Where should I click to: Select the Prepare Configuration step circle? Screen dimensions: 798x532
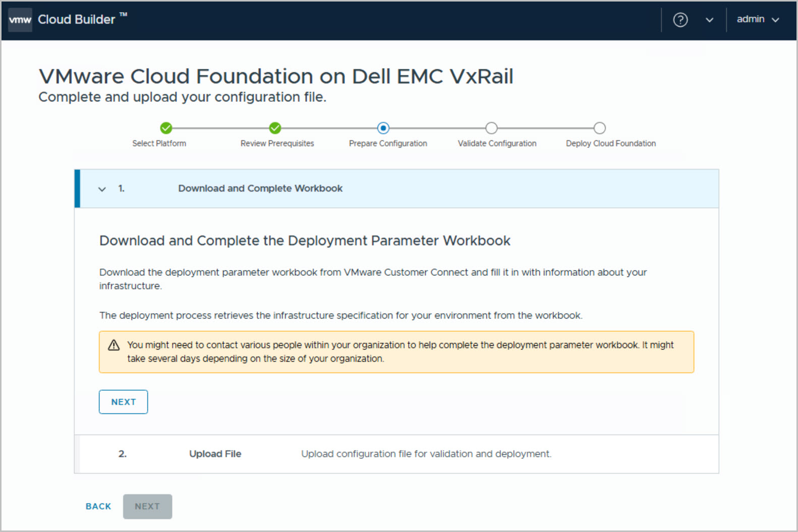pos(383,128)
